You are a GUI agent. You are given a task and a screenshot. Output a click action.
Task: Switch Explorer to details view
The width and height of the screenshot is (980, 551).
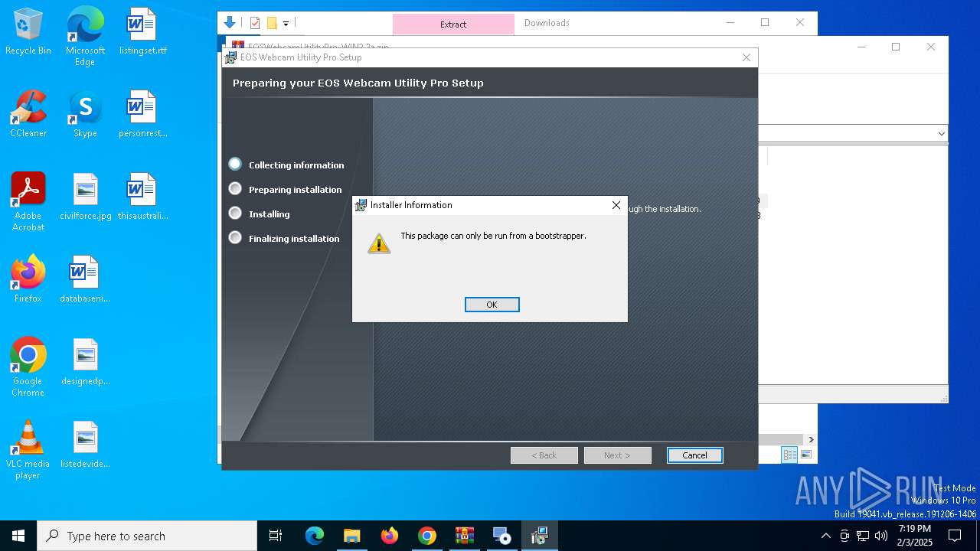[789, 455]
